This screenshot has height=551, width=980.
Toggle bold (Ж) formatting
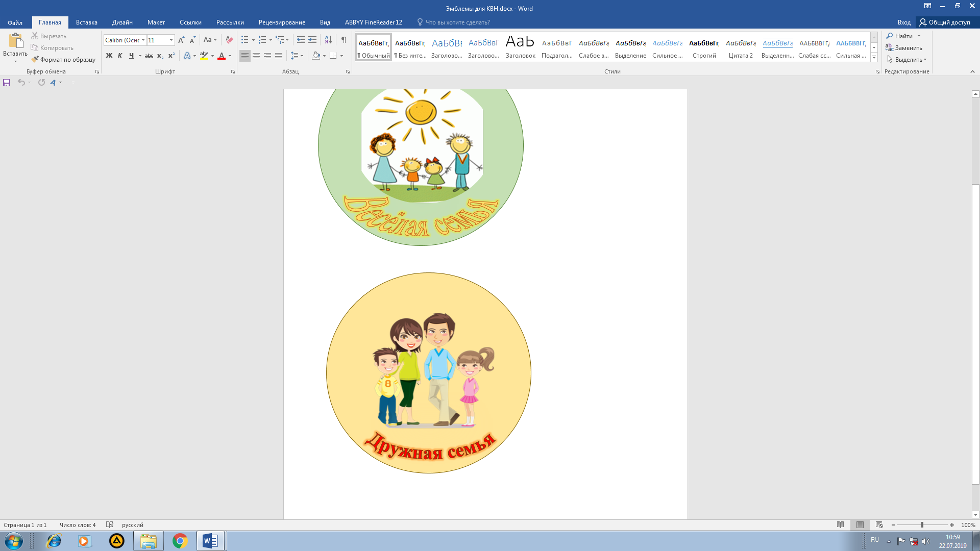coord(109,56)
